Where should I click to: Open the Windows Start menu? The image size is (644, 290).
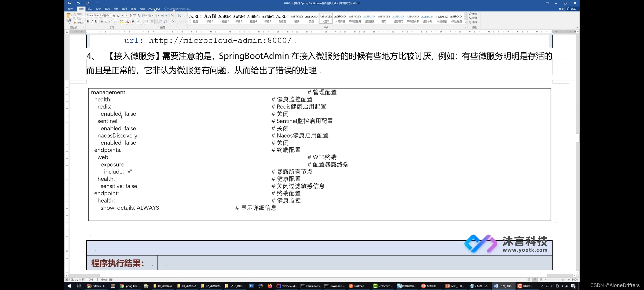click(x=69, y=286)
